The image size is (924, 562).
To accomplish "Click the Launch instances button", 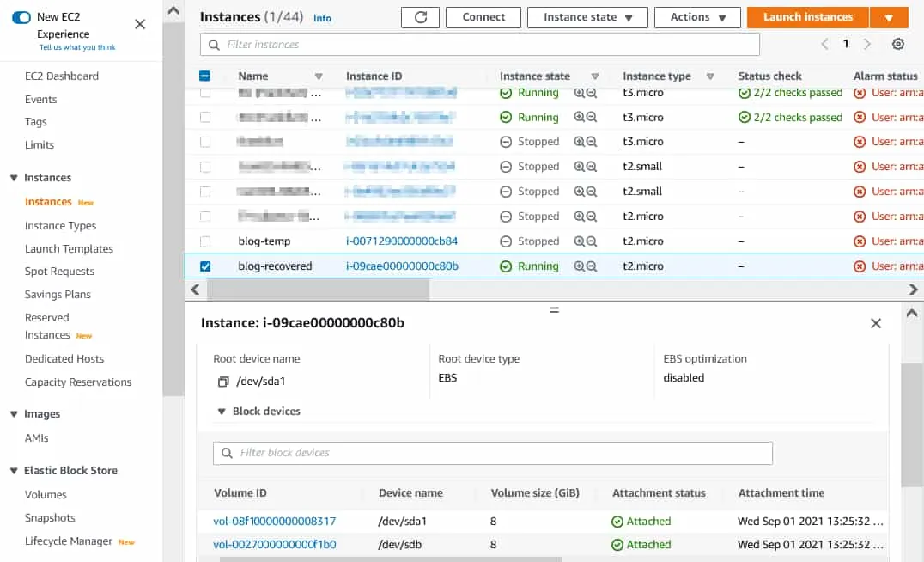I will (x=807, y=17).
